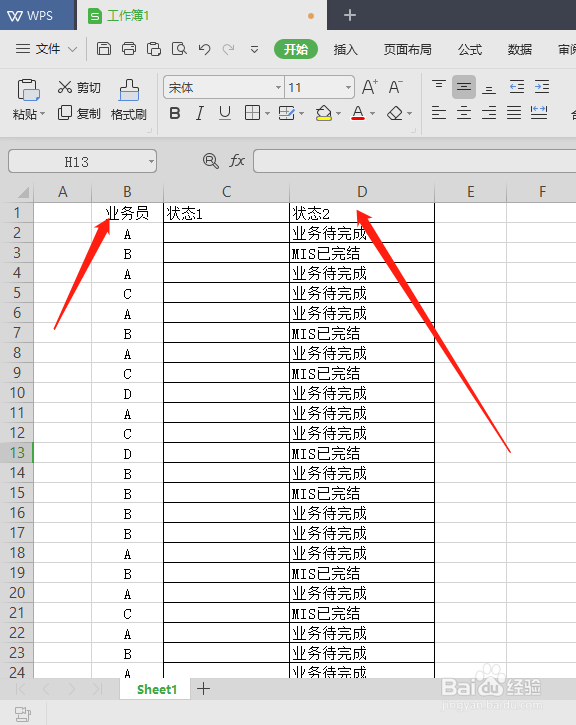
Task: Click the distributed alignment icon
Action: [x=539, y=112]
